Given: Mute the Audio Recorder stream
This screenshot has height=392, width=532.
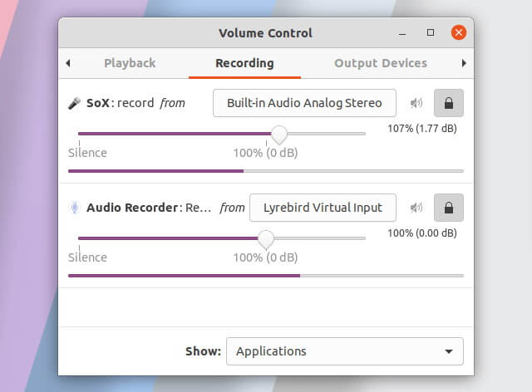Looking at the screenshot, I should click(416, 207).
